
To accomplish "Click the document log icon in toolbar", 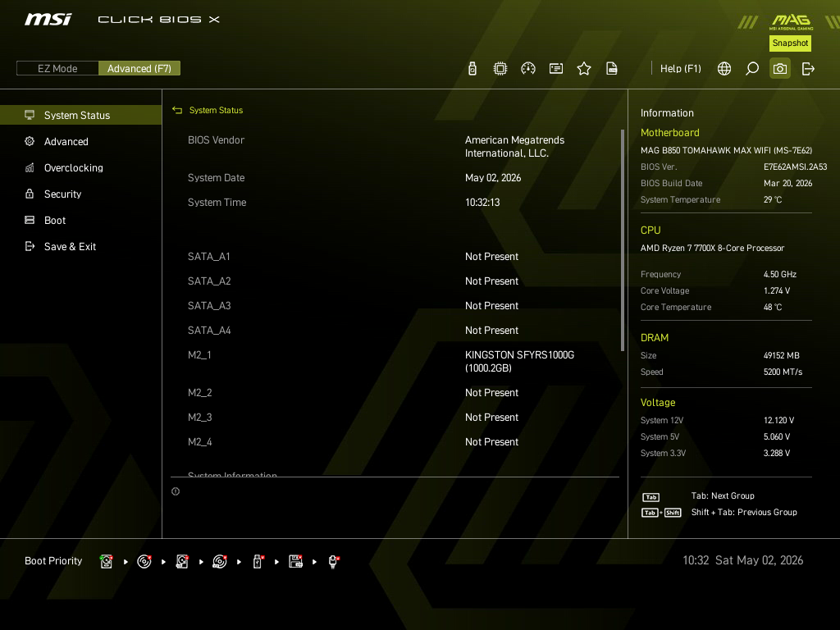I will pyautogui.click(x=612, y=69).
